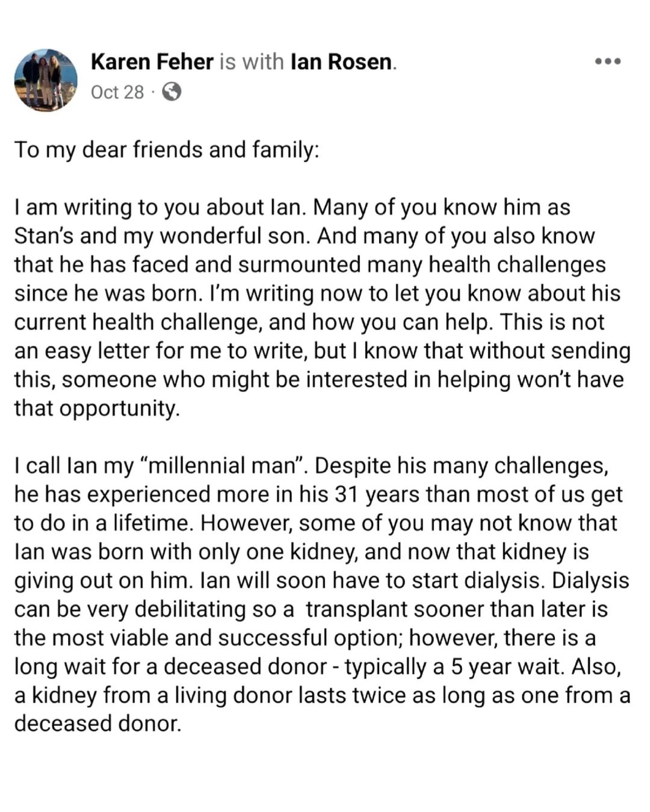Click the line starting "I am writing to you about Ian"
The image size is (650, 812).
click(292, 207)
